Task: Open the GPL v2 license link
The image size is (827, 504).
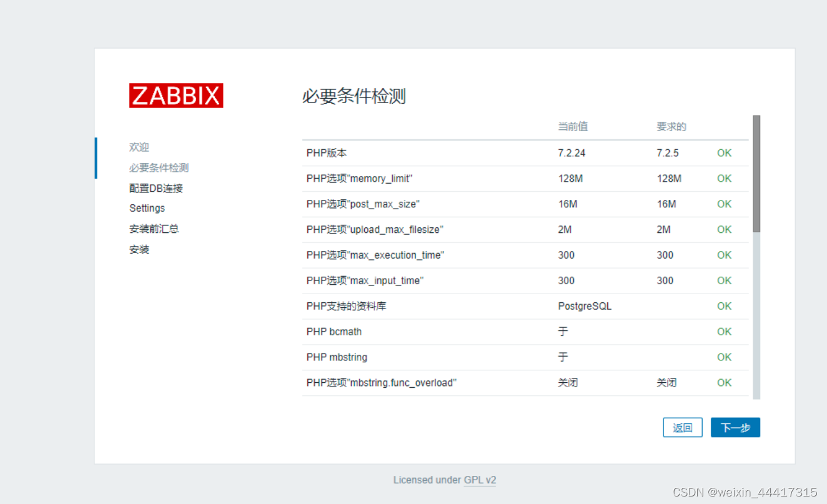Action: pyautogui.click(x=480, y=480)
